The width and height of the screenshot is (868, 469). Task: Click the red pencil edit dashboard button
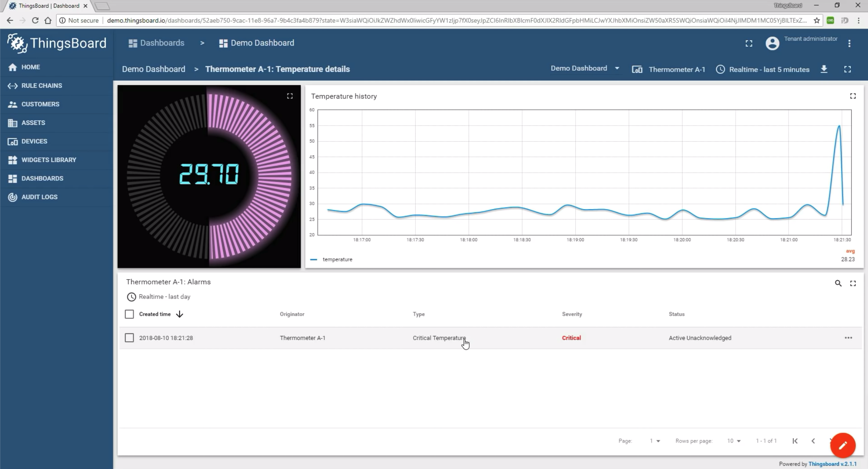842,445
